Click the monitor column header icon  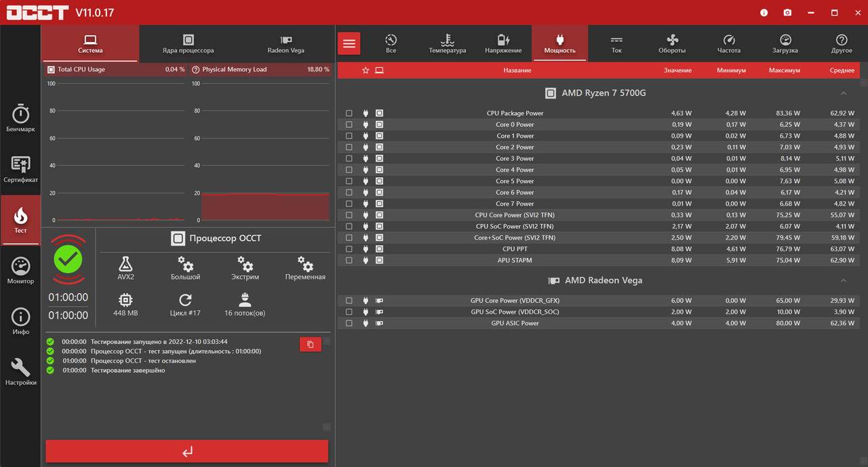point(379,70)
